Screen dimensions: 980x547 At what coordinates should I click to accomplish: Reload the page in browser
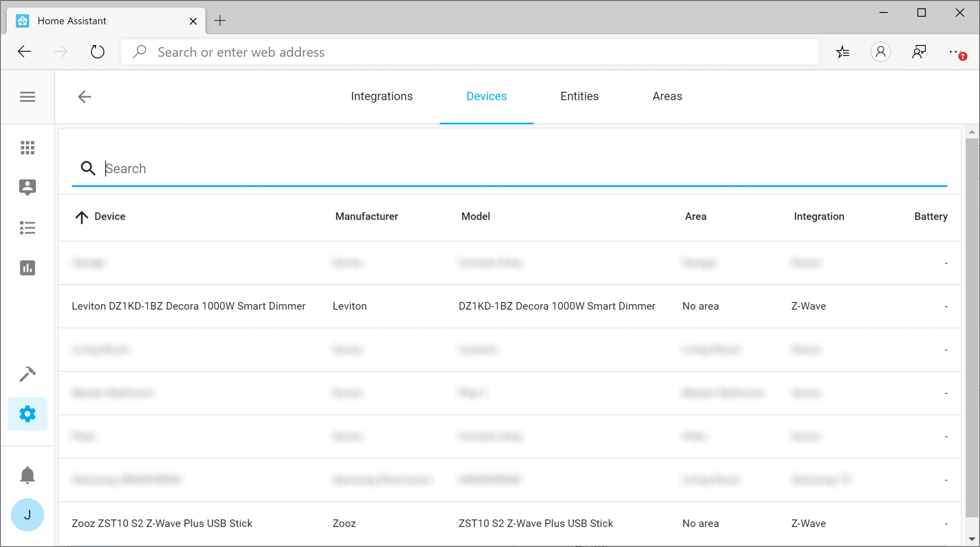click(x=97, y=51)
